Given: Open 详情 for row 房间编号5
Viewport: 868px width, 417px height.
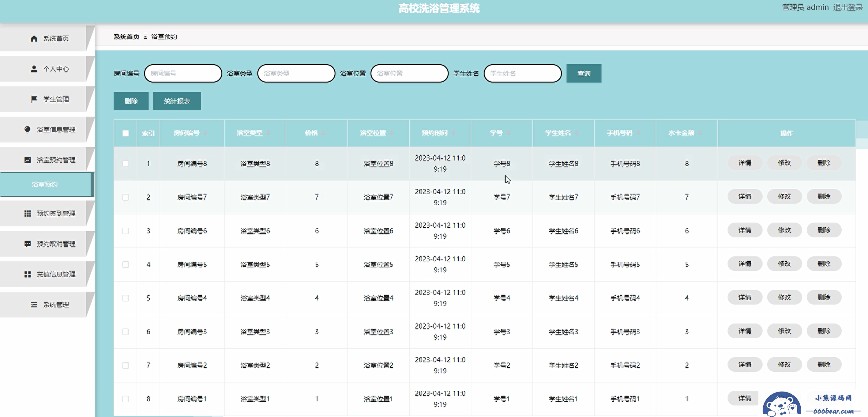Looking at the screenshot, I should [745, 264].
